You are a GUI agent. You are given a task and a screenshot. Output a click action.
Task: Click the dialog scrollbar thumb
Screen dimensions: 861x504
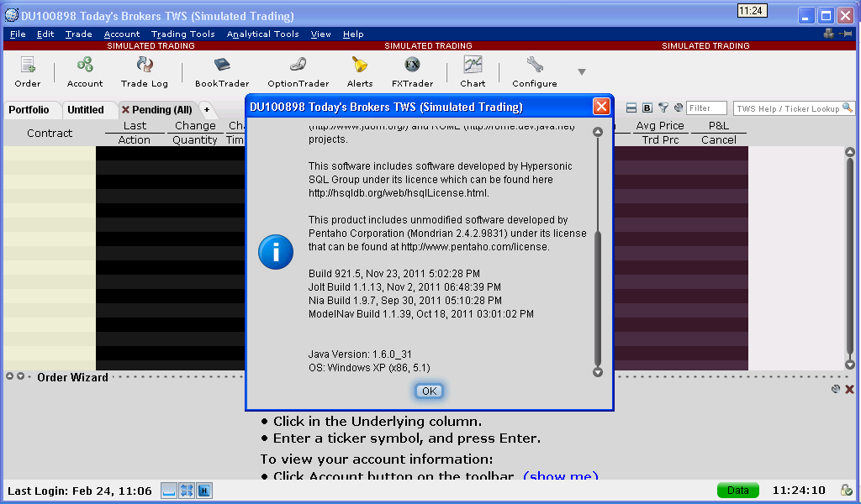[x=598, y=299]
